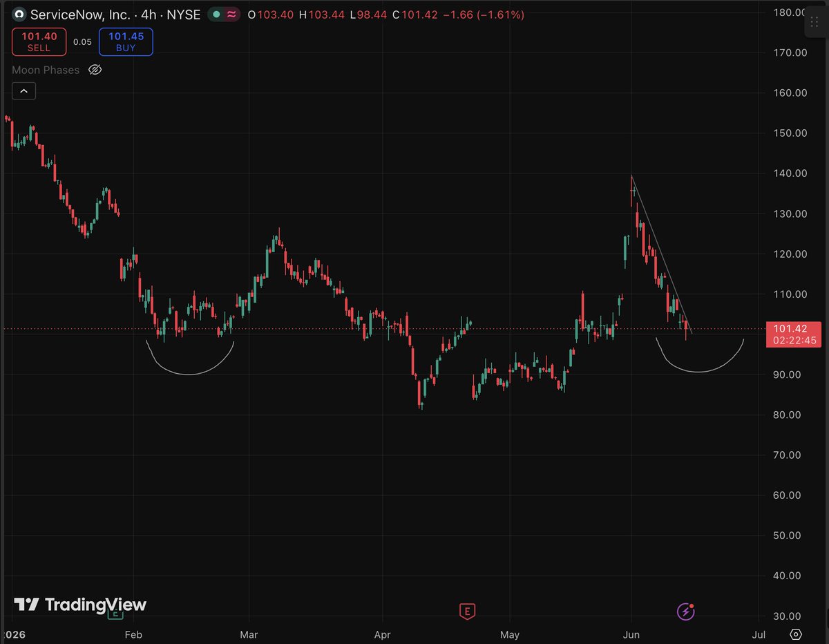Click the Feb label on time axis
Image resolution: width=829 pixels, height=644 pixels.
133,634
